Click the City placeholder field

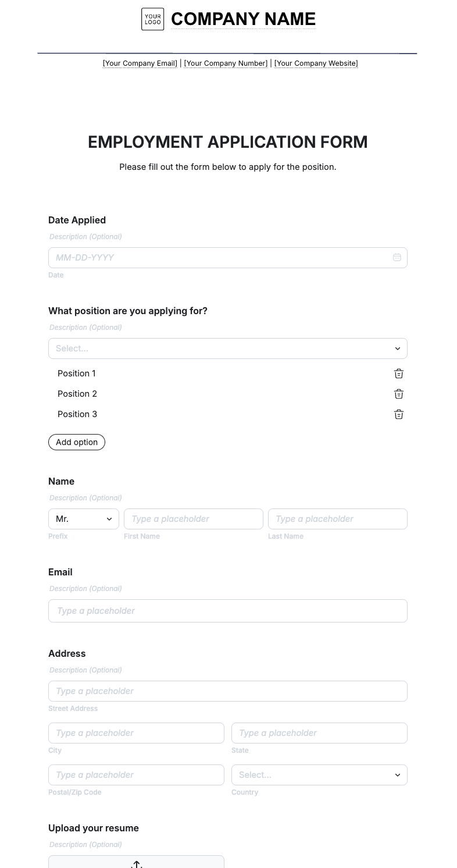point(136,732)
